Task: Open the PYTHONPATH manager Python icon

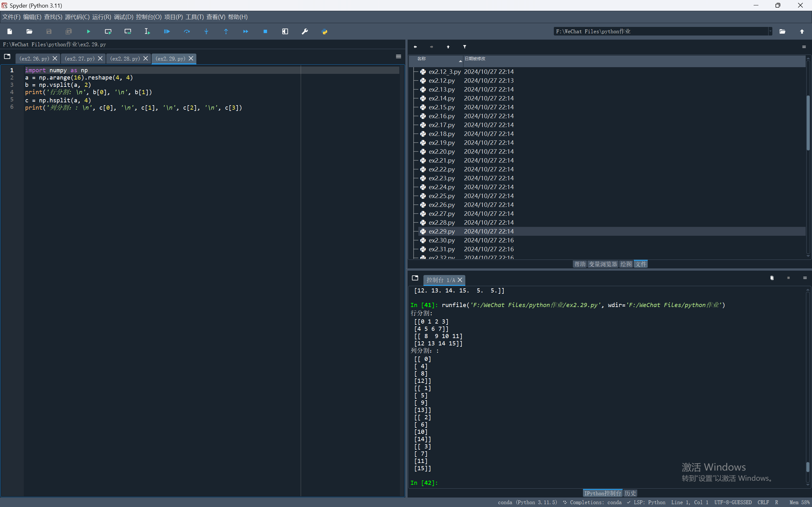Action: click(324, 31)
